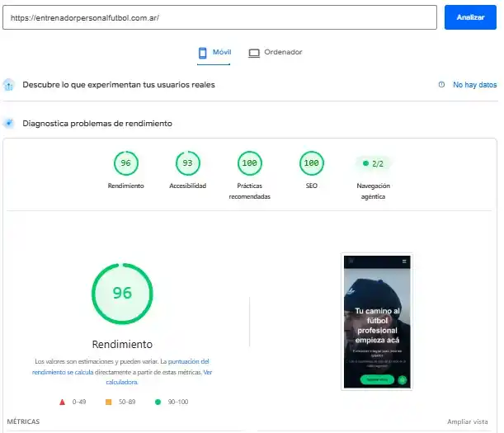Screen dimensions: 504x433
Task: Click the Analizar button
Action: point(470,17)
